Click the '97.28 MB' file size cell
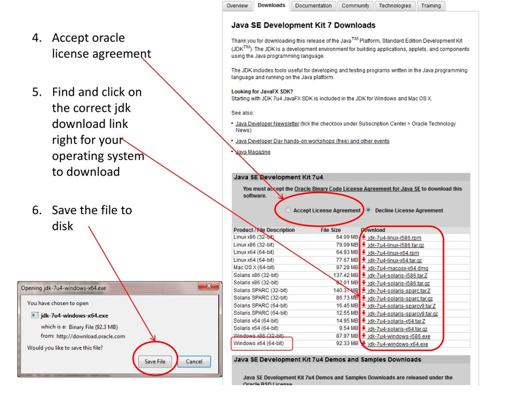 [x=347, y=267]
